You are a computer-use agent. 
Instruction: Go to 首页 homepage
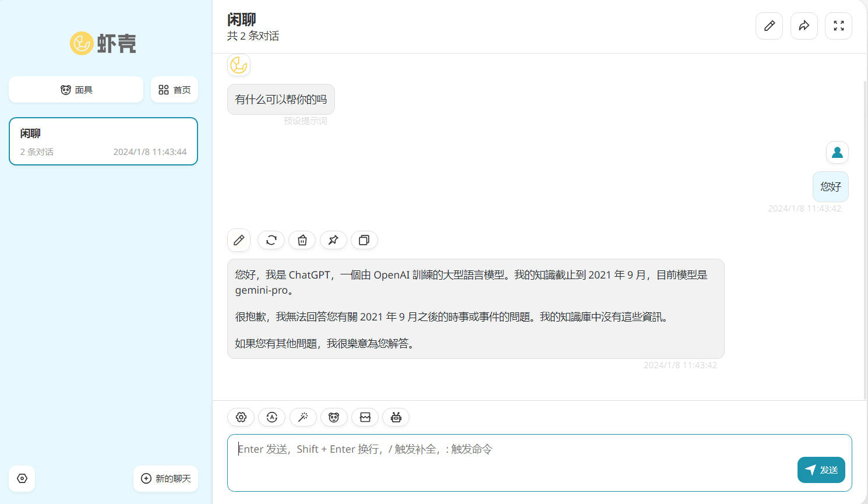tap(174, 89)
